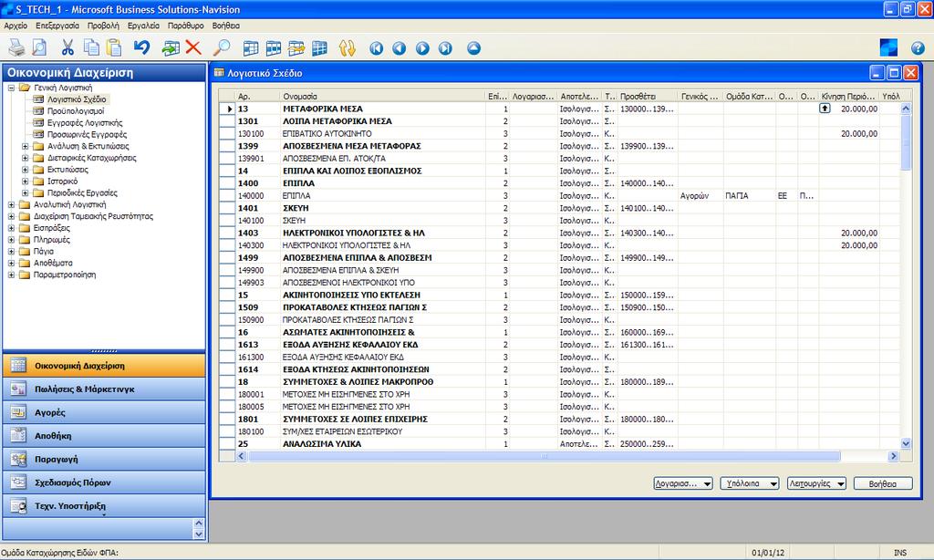Click the round up-arrow List icon

click(x=473, y=48)
